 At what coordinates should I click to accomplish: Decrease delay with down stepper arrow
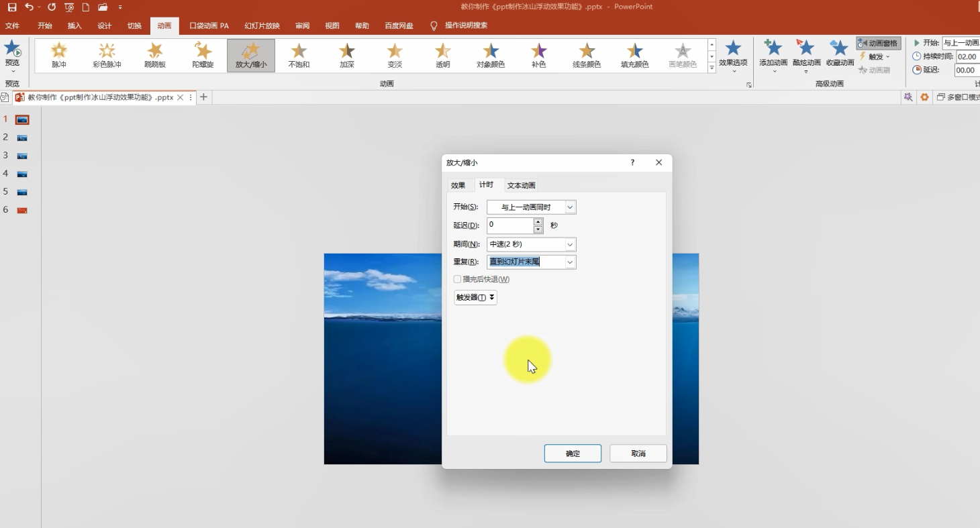(538, 229)
